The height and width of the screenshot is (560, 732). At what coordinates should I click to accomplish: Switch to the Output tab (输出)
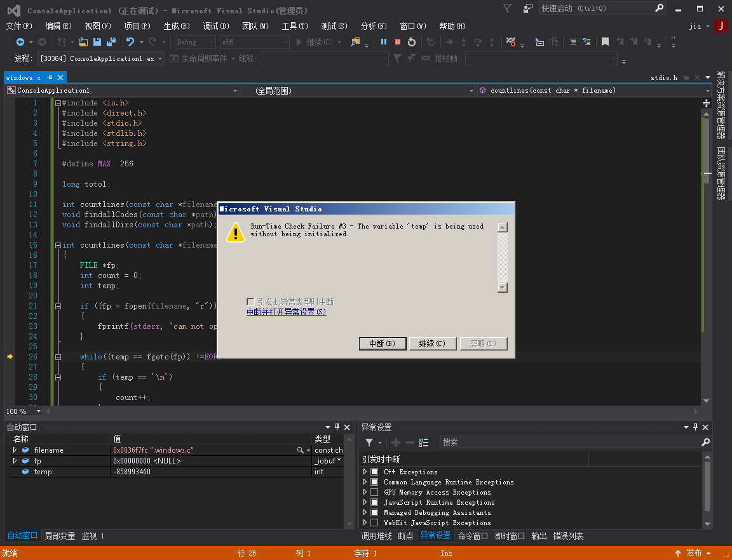pyautogui.click(x=539, y=537)
